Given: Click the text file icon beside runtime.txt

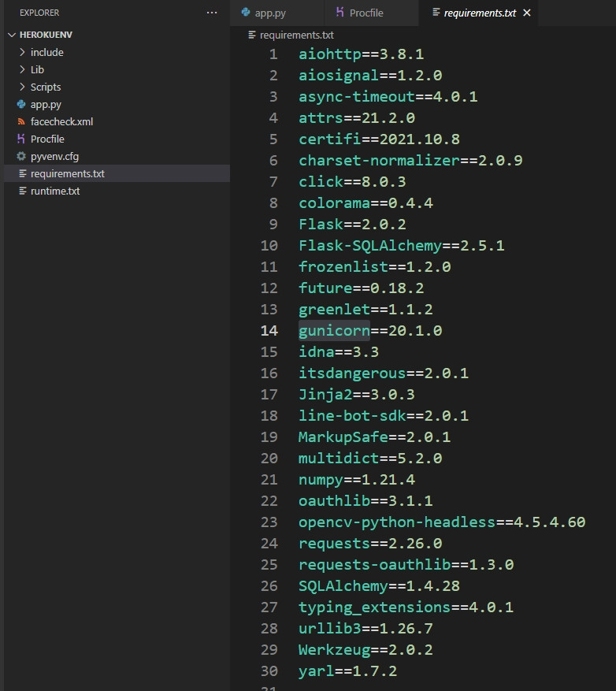Looking at the screenshot, I should [23, 191].
